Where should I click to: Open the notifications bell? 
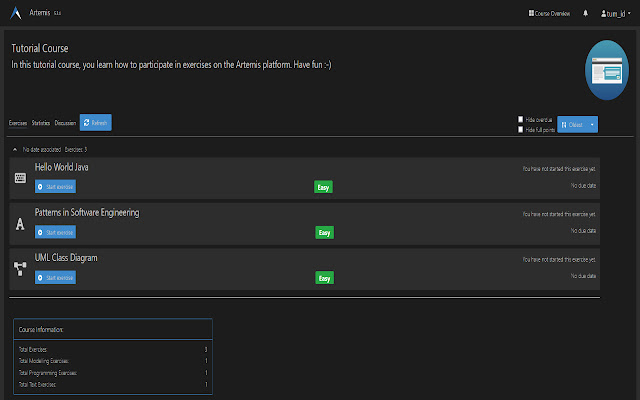585,13
